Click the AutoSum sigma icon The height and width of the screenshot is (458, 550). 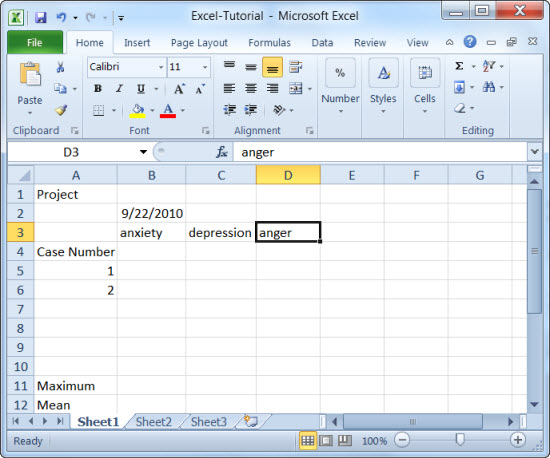(x=459, y=66)
